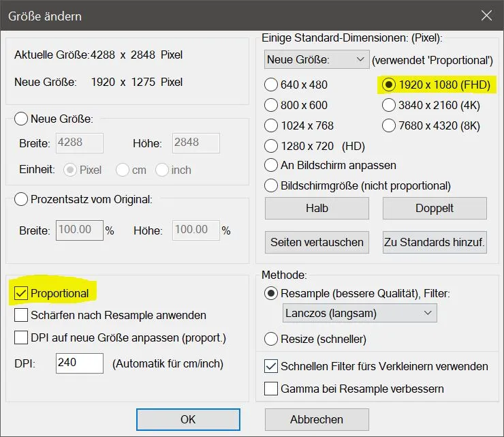Select Resize (schneller) method
The width and height of the screenshot is (504, 437).
pyautogui.click(x=271, y=339)
